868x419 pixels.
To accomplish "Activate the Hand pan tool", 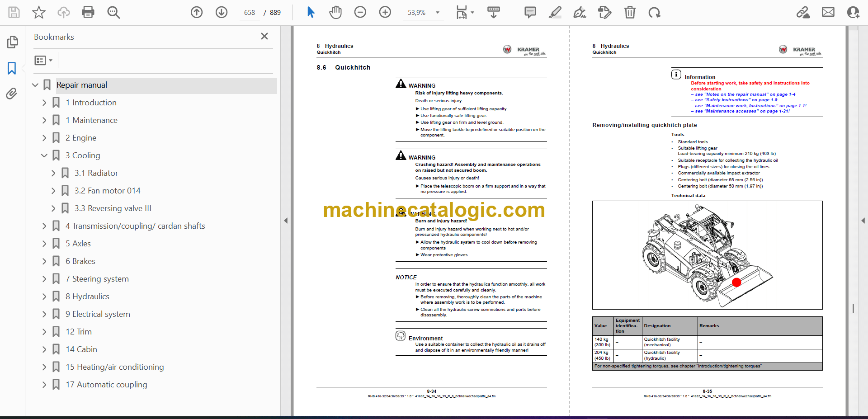I will click(335, 12).
